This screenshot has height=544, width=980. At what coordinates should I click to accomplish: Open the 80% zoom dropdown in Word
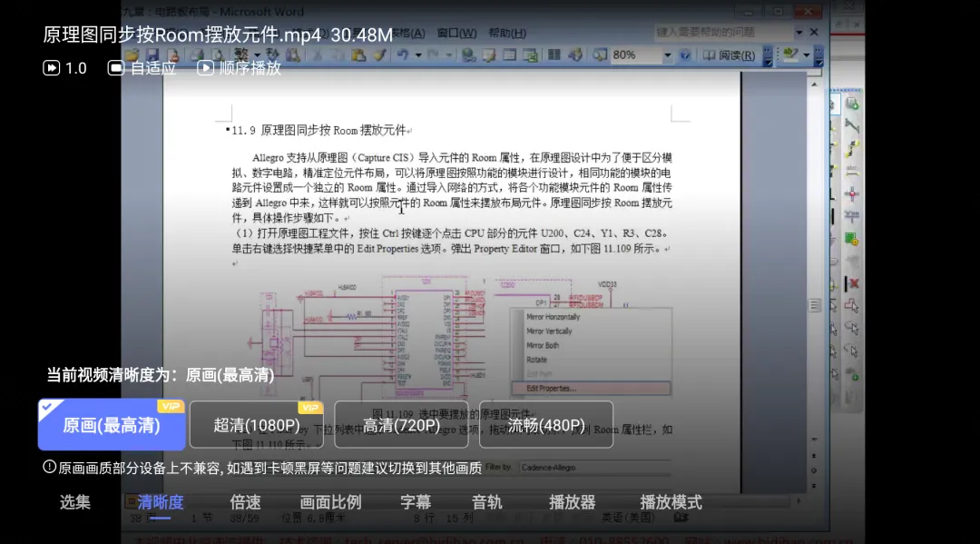[x=667, y=55]
